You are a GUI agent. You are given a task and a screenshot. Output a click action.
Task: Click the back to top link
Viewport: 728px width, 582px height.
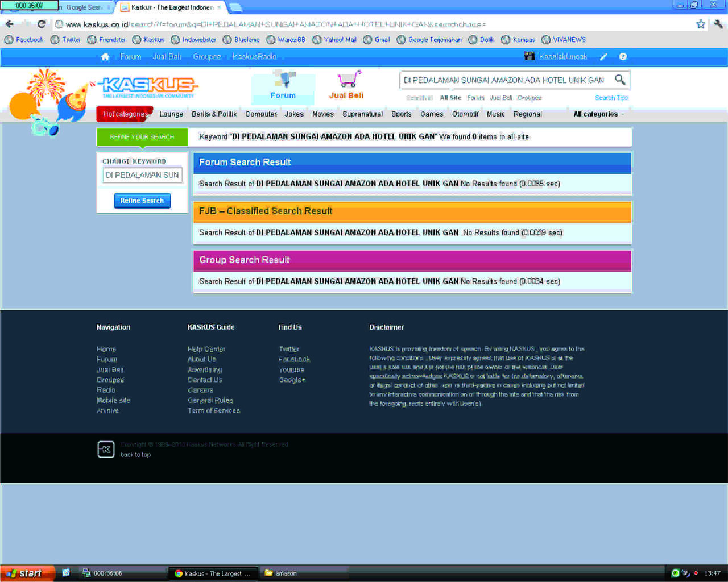point(135,455)
